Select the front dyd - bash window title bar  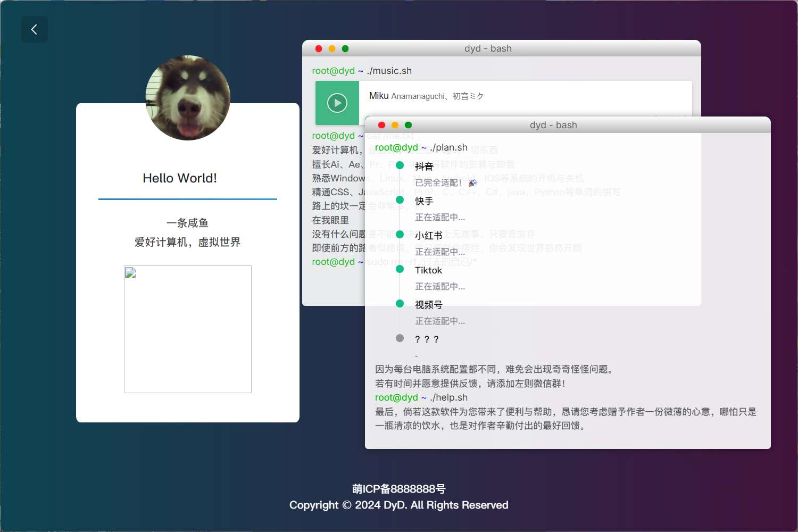tap(553, 125)
